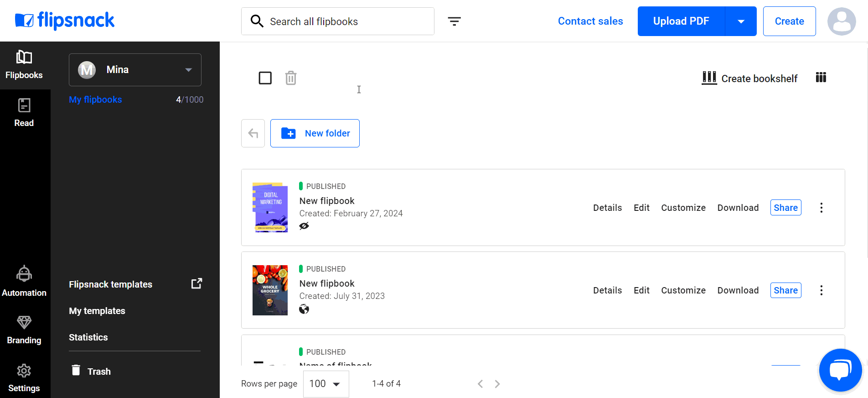The height and width of the screenshot is (398, 868).
Task: Click Contact sales link
Action: pyautogui.click(x=590, y=21)
